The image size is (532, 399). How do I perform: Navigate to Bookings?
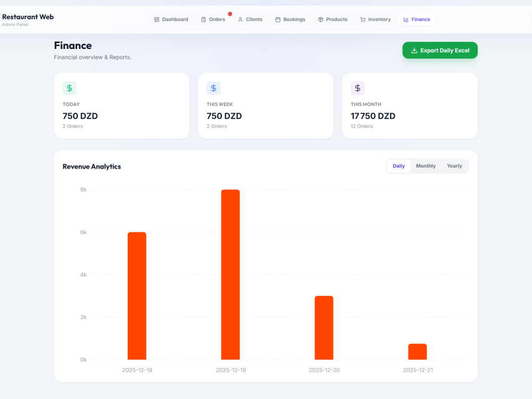(x=290, y=20)
